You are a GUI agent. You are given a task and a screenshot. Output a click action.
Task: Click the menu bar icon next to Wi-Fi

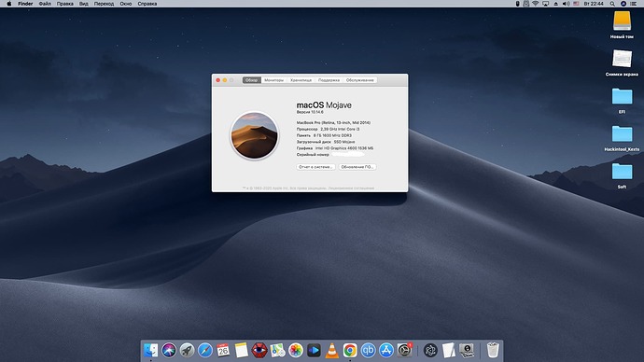click(526, 4)
